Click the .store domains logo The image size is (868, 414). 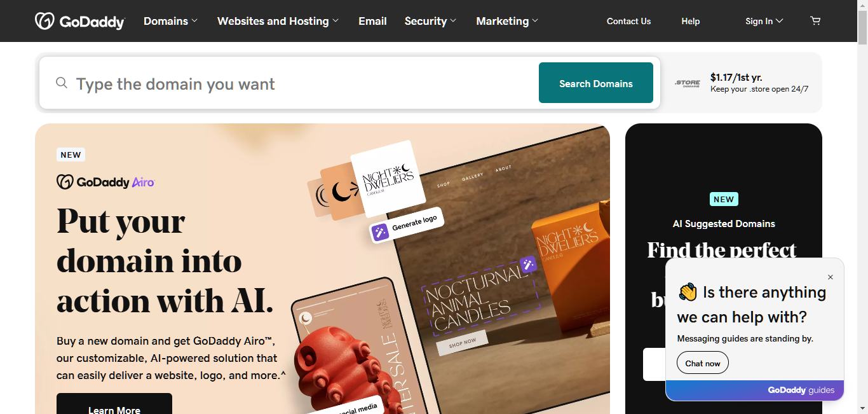(x=688, y=83)
